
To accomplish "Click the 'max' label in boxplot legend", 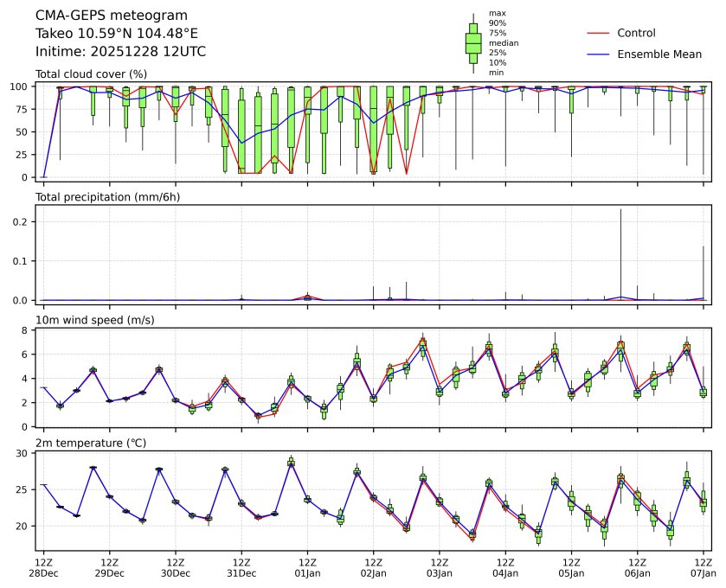I will coord(497,13).
